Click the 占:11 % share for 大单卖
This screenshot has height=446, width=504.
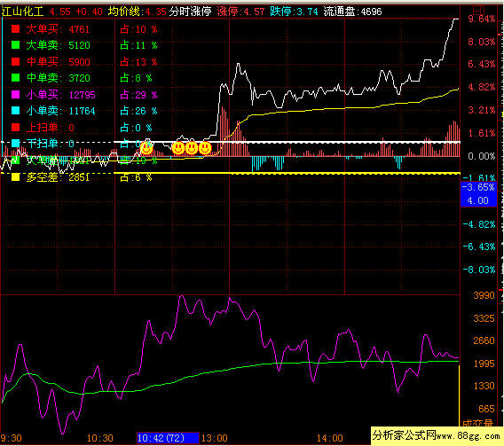(138, 45)
